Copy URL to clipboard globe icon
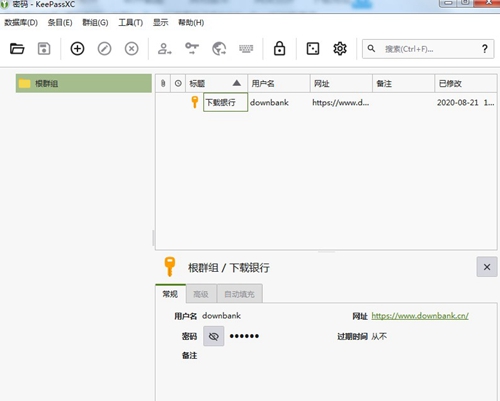Viewport: 500px width, 401px height. [219, 49]
